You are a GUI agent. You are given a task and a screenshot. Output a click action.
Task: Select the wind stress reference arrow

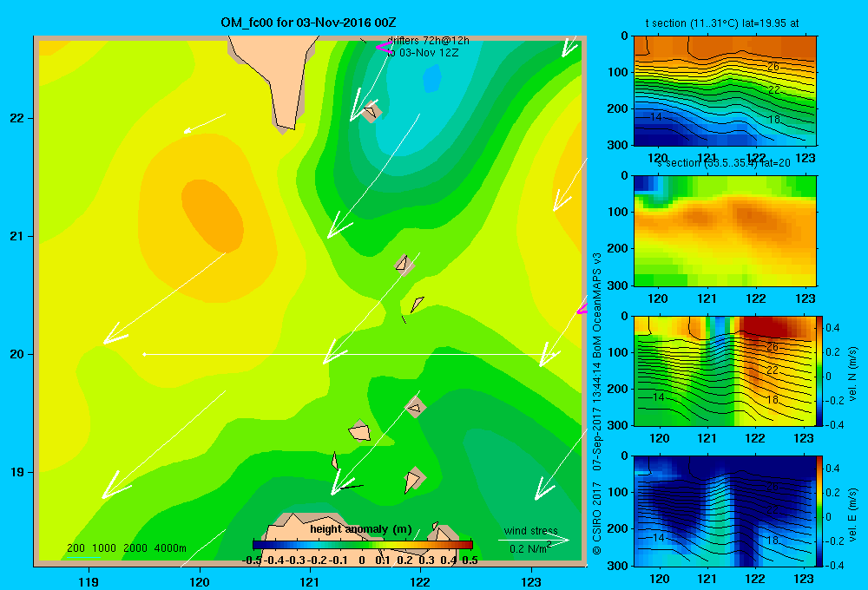point(534,541)
